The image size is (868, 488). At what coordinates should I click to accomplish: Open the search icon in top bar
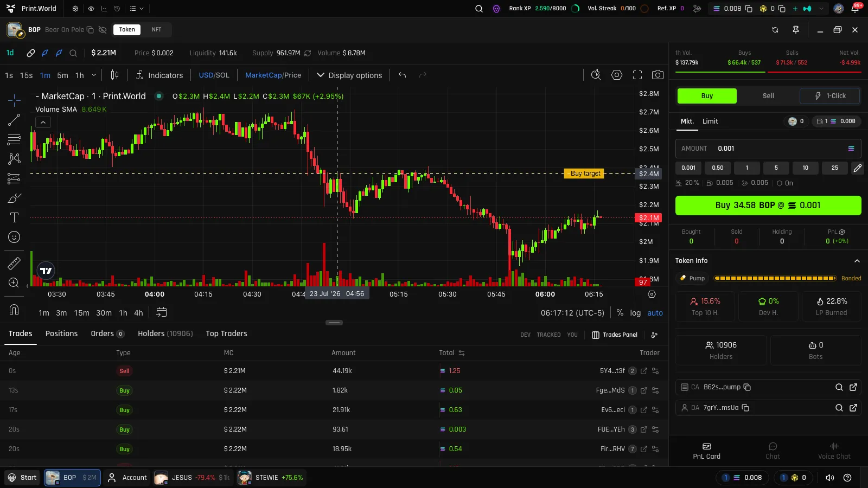click(479, 9)
